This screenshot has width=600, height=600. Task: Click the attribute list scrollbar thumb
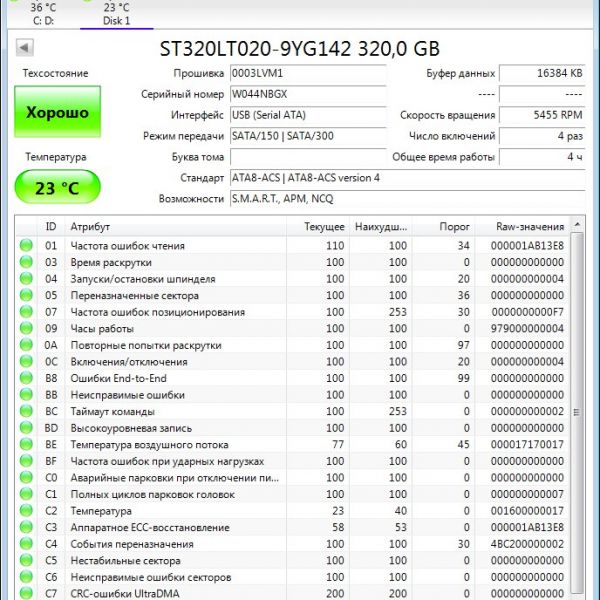point(577,411)
